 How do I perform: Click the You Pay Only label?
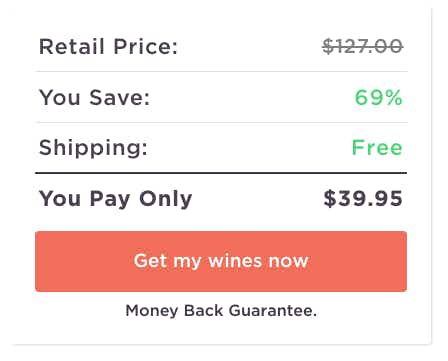tap(116, 199)
